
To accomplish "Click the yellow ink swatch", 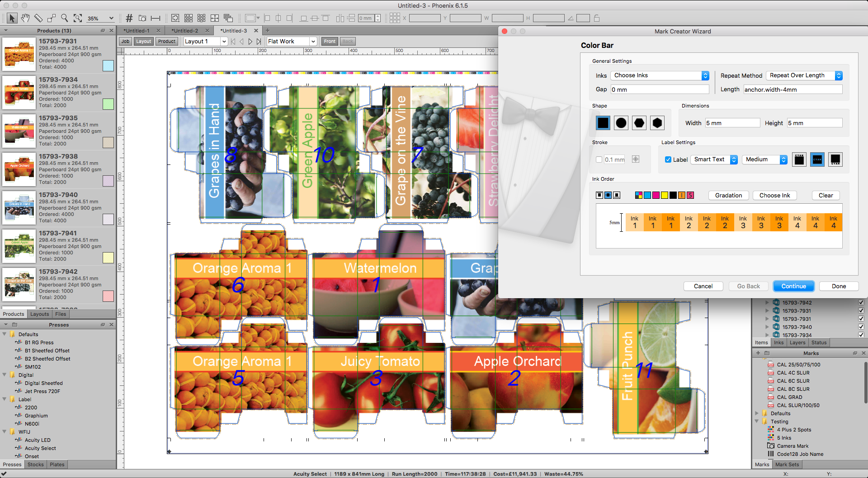I will pos(665,195).
